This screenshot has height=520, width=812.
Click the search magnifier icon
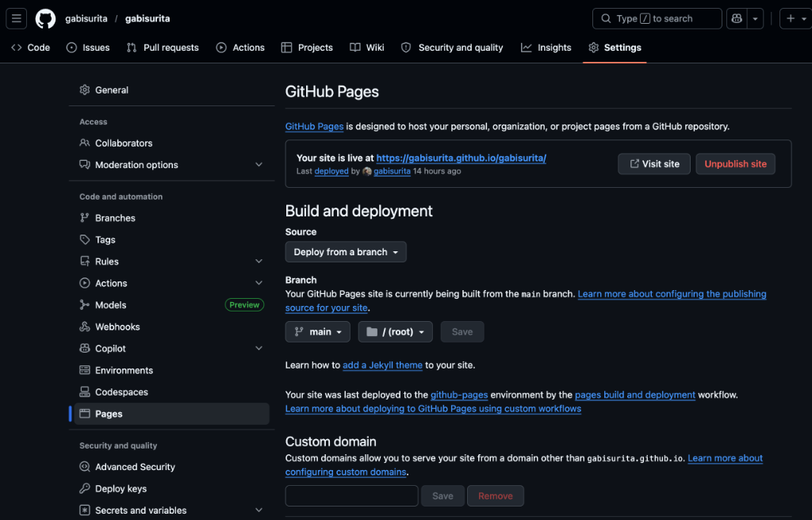point(605,19)
